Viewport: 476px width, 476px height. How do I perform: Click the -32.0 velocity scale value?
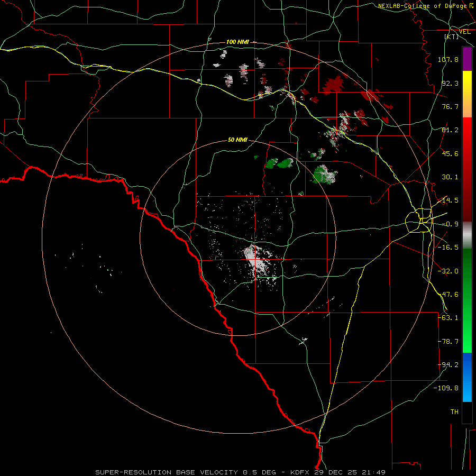pos(448,271)
